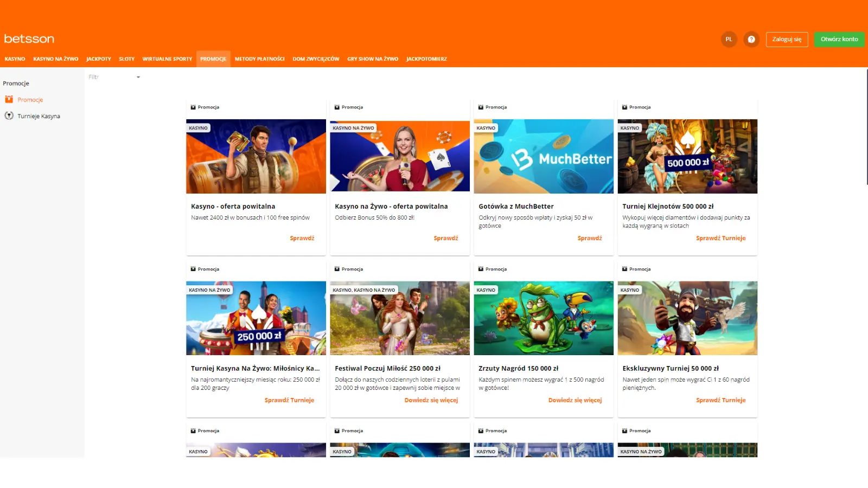
Task: Open GRY SHOW NA ŻYWO menu item
Action: point(373,59)
